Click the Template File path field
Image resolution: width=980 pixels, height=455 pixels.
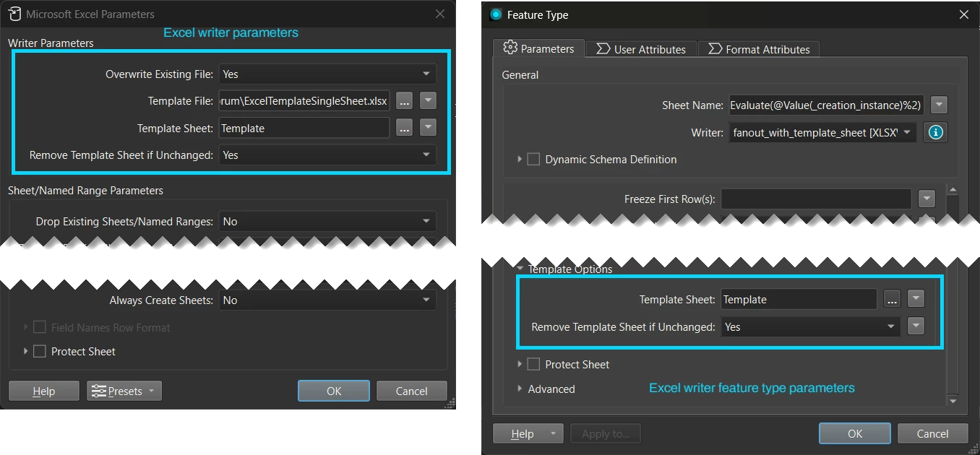[x=304, y=101]
